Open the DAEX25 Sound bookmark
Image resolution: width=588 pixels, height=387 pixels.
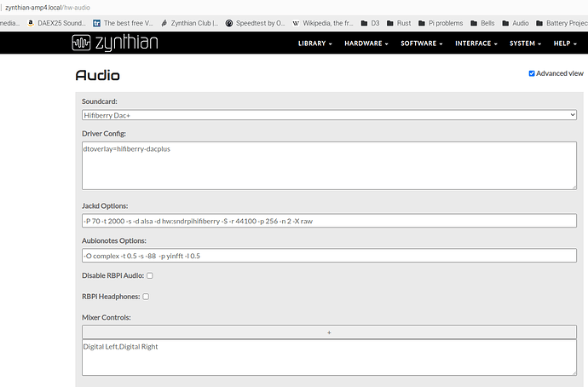[57, 23]
